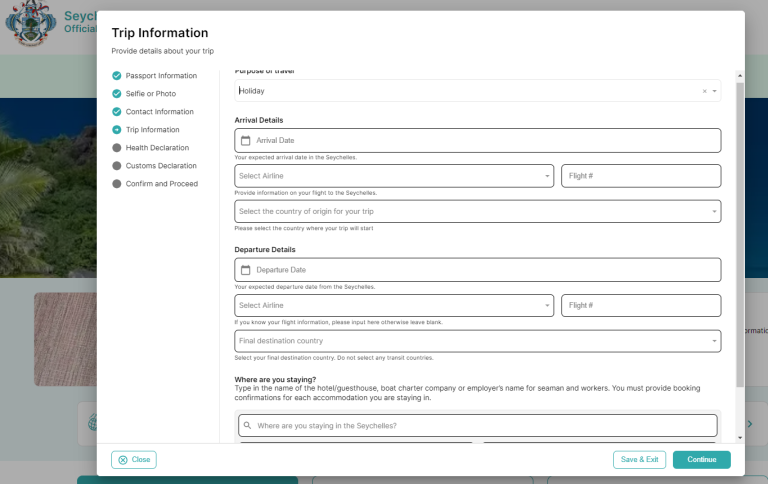Click the arrival Flight # input field
Image resolution: width=768 pixels, height=484 pixels.
tap(640, 176)
